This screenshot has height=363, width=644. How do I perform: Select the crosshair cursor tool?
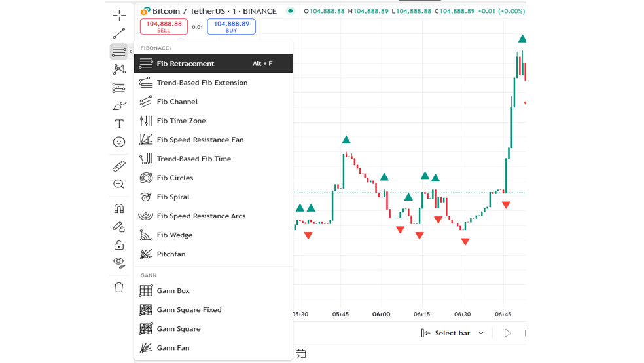tap(119, 16)
